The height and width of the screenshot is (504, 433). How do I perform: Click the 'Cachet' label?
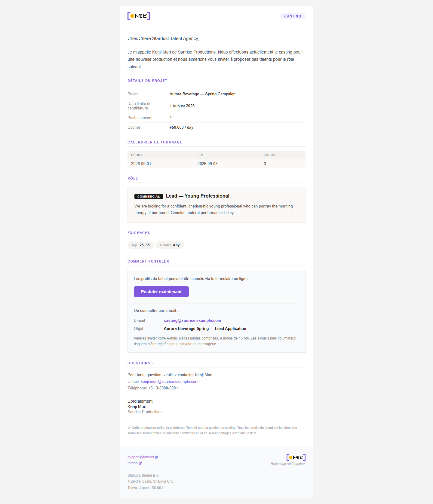tap(134, 128)
